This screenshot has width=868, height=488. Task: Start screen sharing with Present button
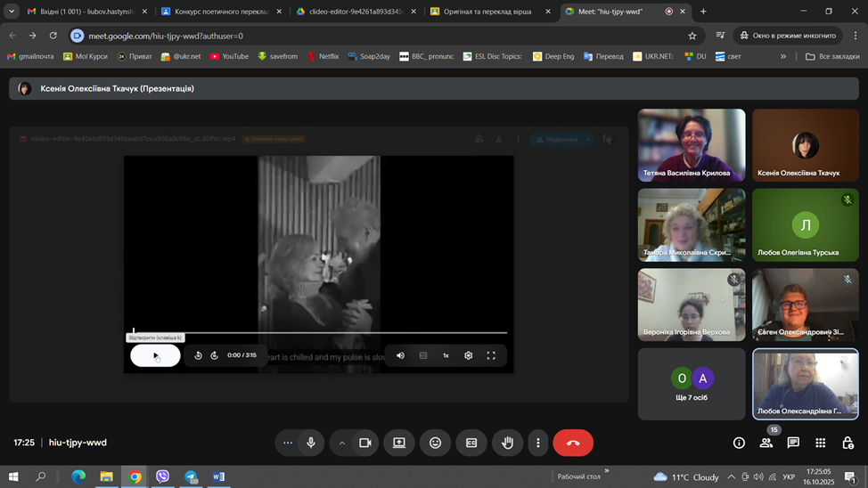(x=399, y=443)
